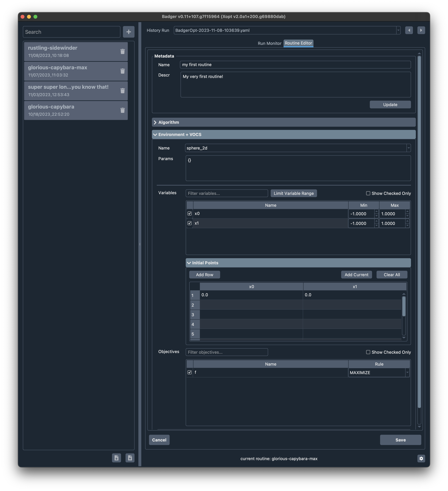448x491 pixels.
Task: Collapse the Environment + VOCS section
Action: click(x=155, y=134)
